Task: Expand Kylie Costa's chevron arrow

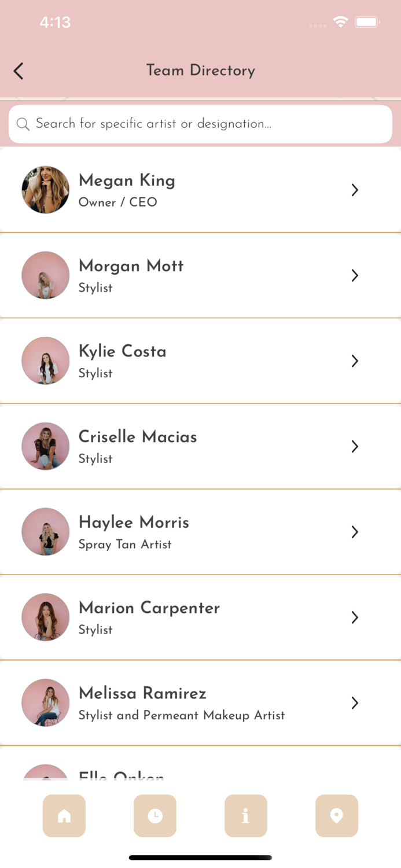Action: 355,361
